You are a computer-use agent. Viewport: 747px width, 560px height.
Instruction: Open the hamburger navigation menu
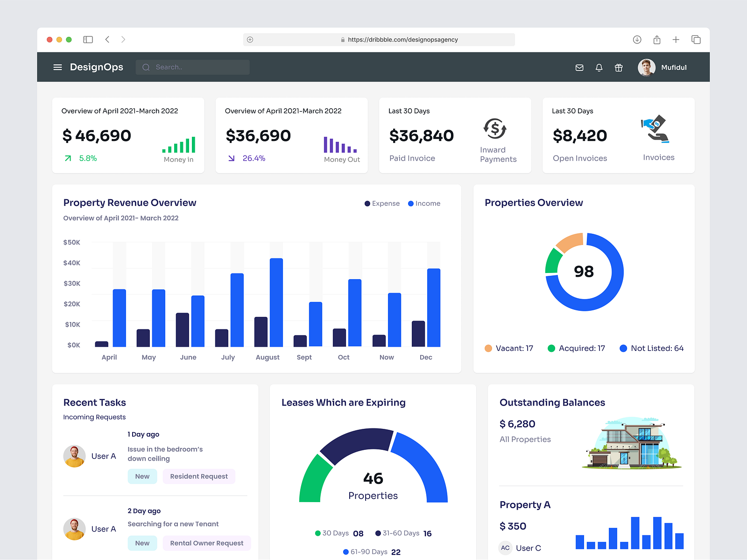(57, 67)
